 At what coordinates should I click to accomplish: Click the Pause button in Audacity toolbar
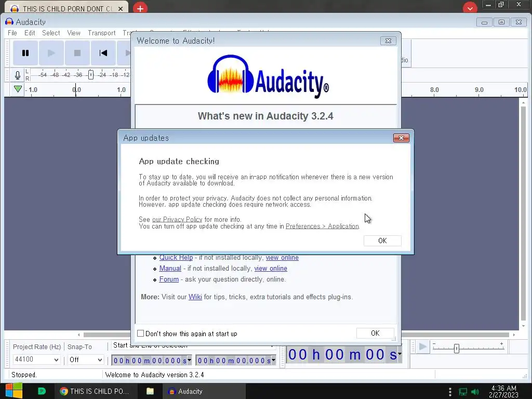25,53
